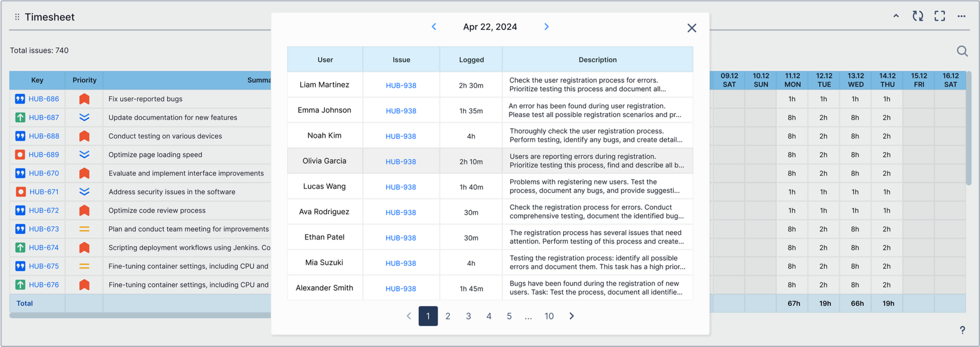Select page 5 in pagination

pos(509,316)
